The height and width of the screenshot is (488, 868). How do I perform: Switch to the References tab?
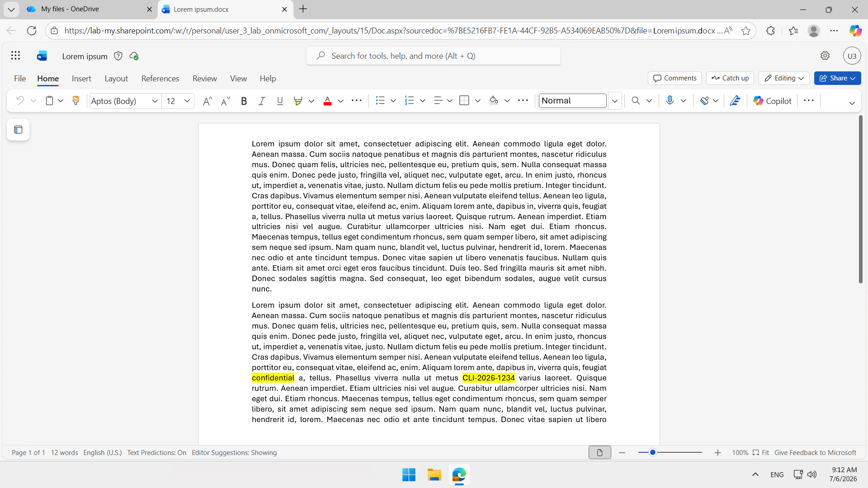tap(160, 78)
